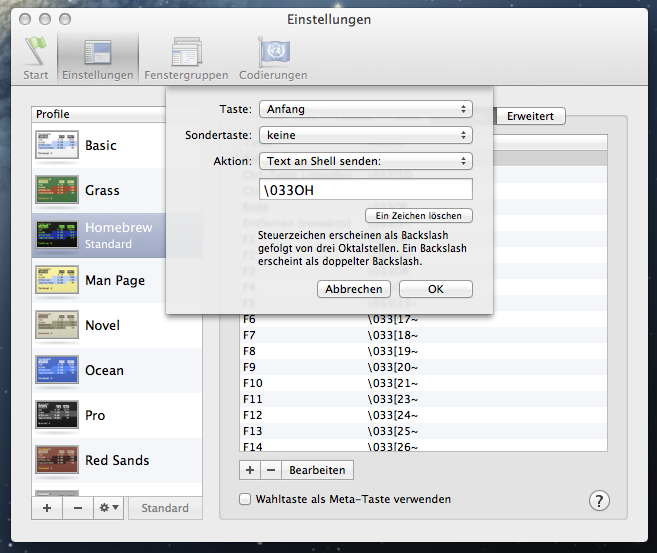Select the F10 key row

[x=424, y=383]
